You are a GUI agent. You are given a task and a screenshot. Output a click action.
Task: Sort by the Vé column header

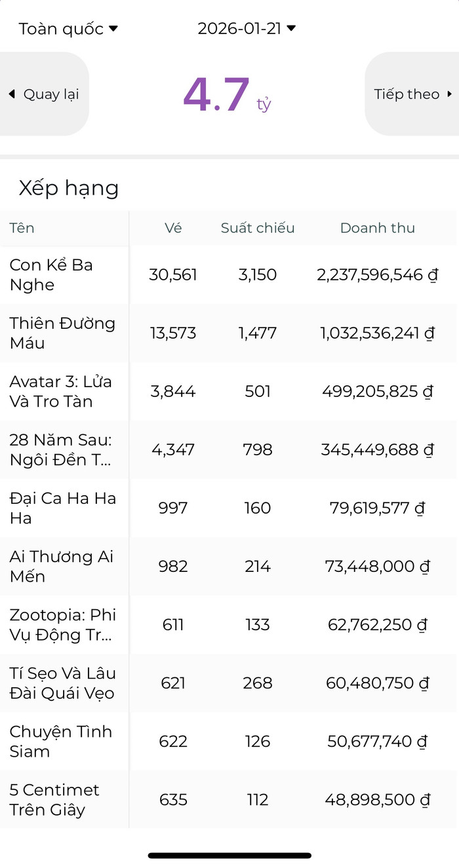[x=173, y=228]
